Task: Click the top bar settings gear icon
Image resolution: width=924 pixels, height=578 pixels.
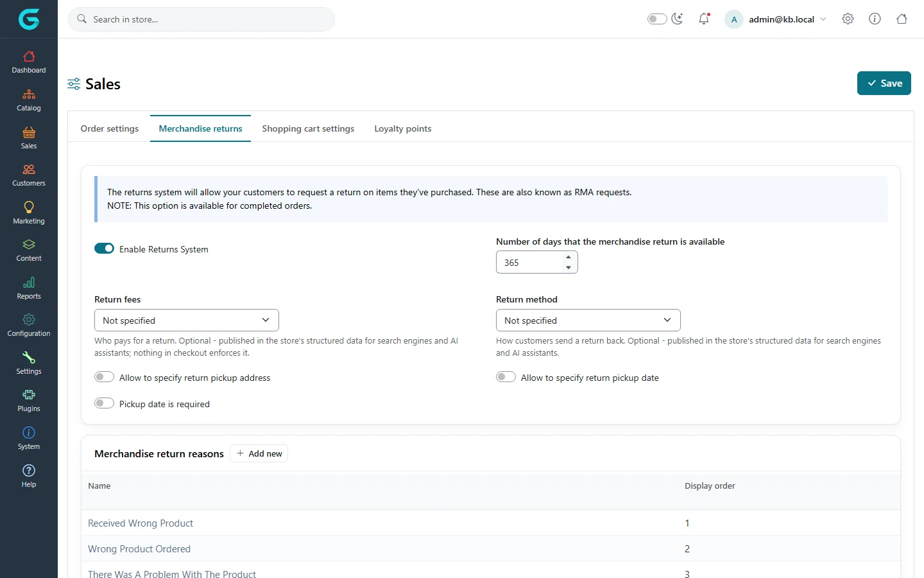Action: 848,19
